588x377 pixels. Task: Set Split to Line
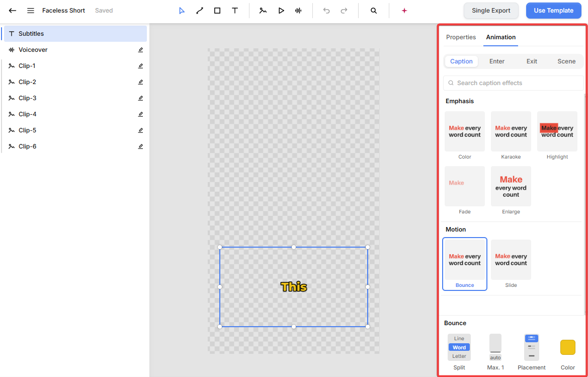[x=459, y=338]
